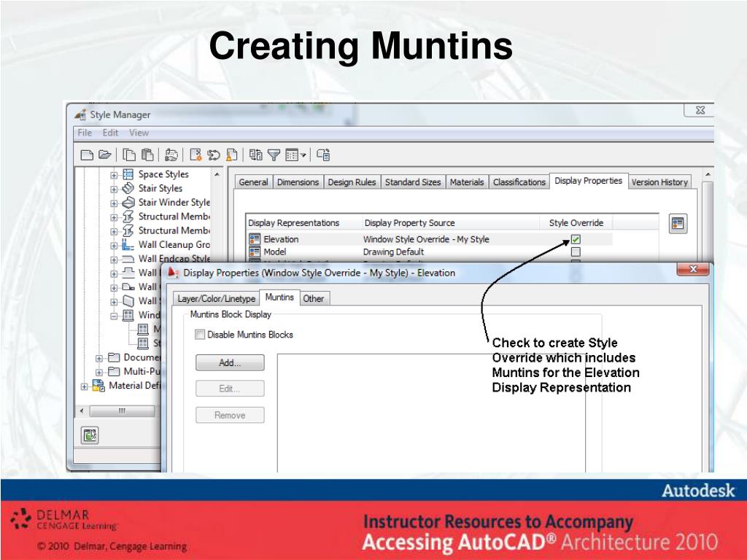Switch to the Dimensions tab
This screenshot has height=560, width=747.
(298, 182)
